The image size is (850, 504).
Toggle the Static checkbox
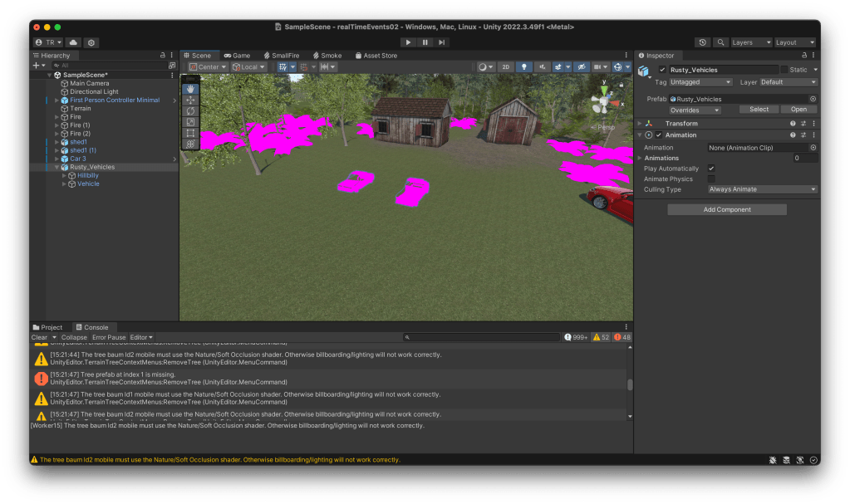[784, 70]
